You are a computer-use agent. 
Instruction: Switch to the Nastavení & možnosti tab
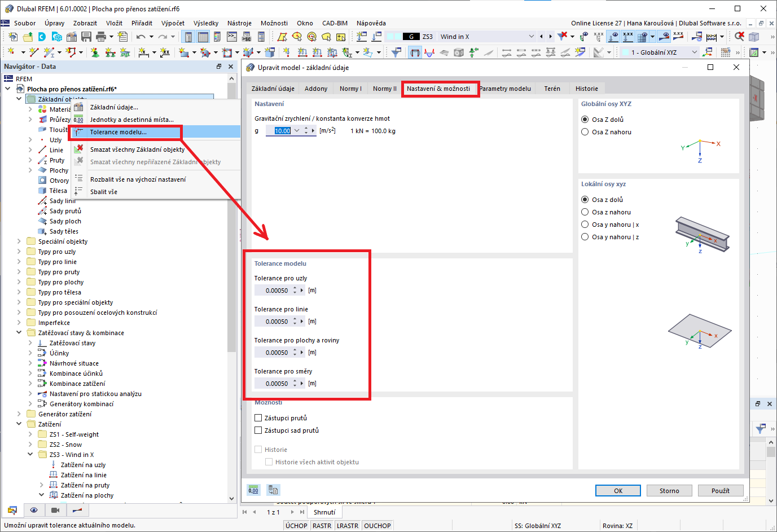[x=438, y=89]
